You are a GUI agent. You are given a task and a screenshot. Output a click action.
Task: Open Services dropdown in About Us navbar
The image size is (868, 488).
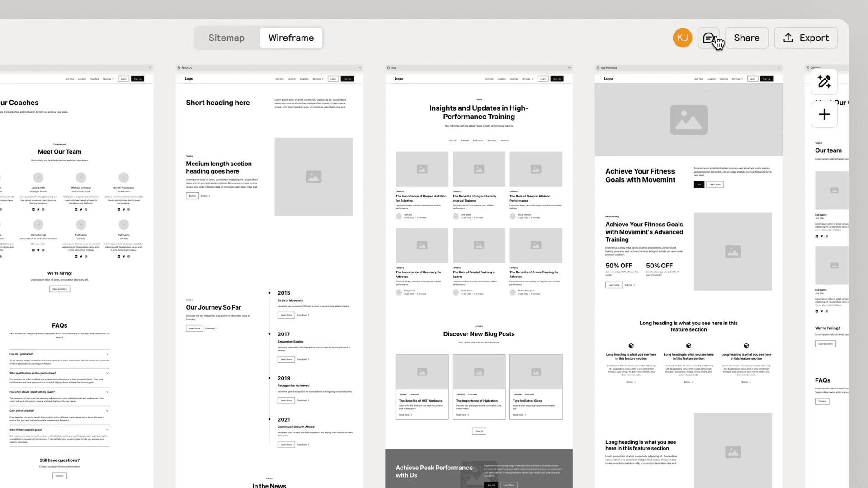pos(318,79)
